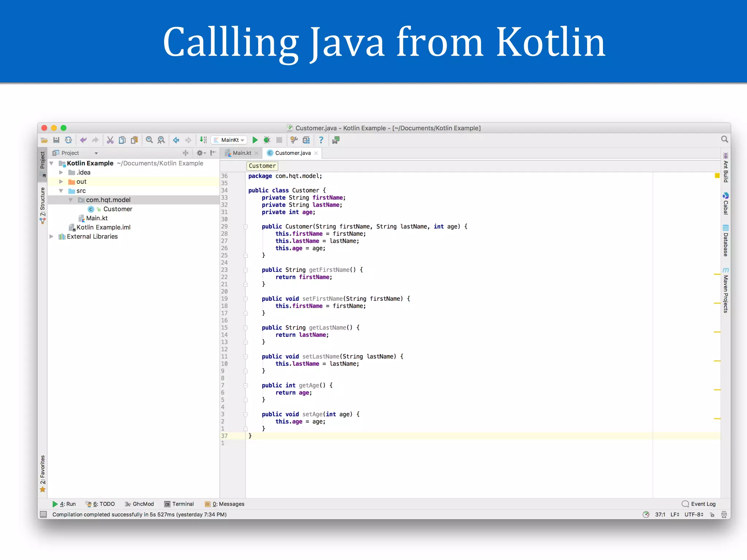Select the Customer class in tree

(x=117, y=209)
